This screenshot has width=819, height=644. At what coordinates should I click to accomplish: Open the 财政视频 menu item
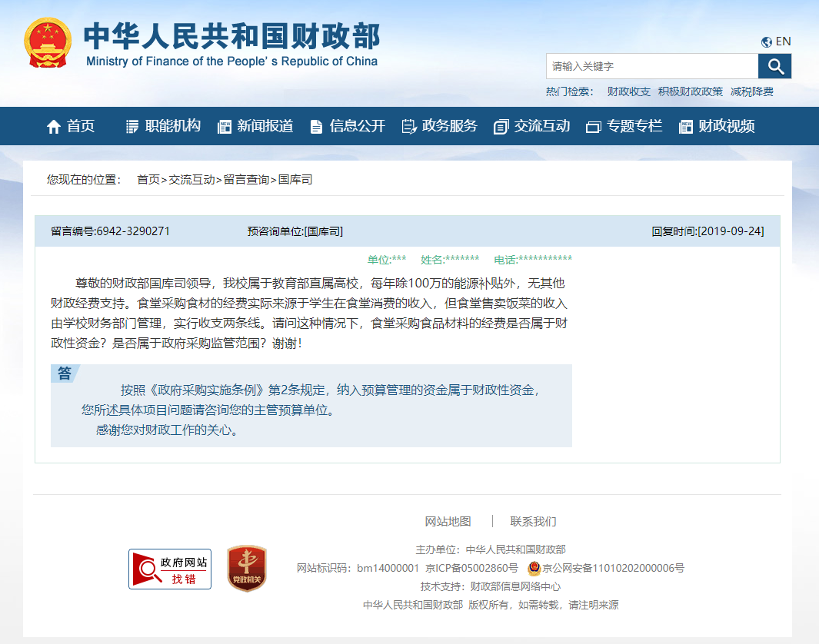point(727,126)
